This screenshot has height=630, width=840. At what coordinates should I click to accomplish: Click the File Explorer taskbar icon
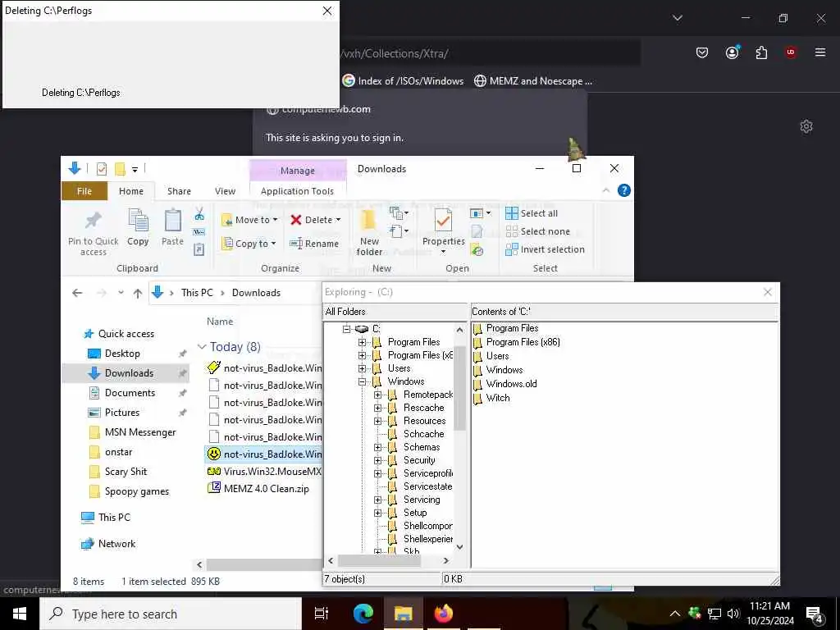pyautogui.click(x=403, y=614)
